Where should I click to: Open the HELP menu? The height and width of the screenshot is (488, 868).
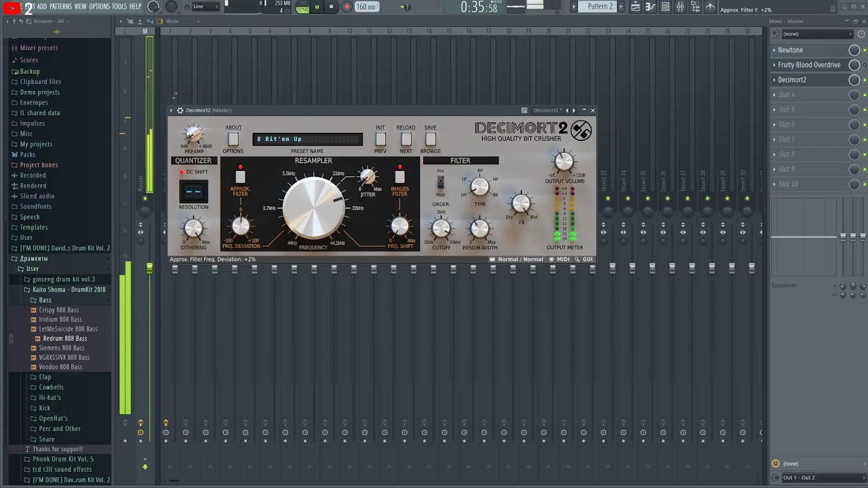click(135, 7)
